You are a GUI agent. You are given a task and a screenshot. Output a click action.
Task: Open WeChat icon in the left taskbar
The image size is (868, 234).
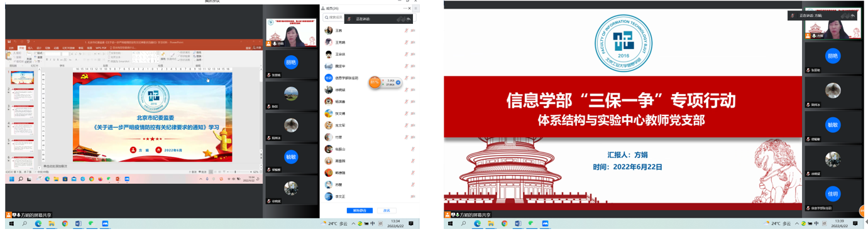pos(92,223)
